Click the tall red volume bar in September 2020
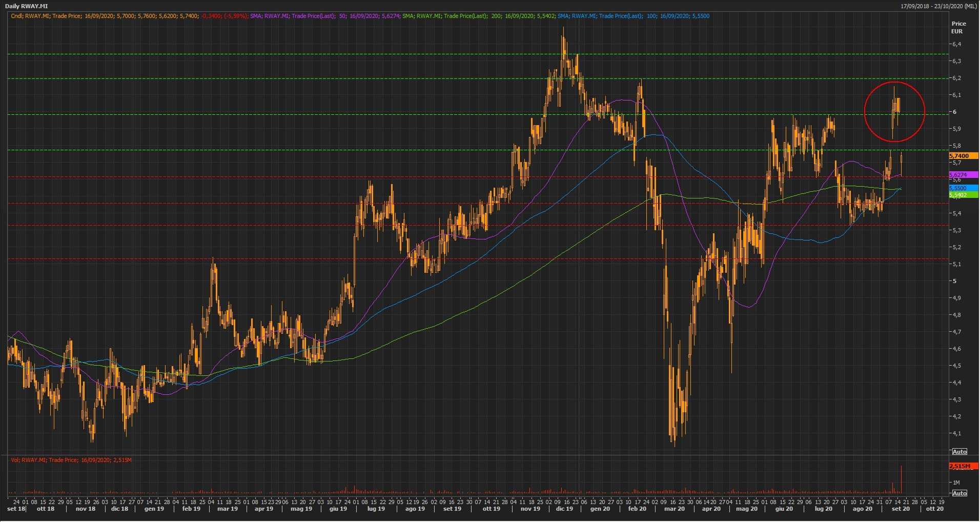Viewport: 980px width, 522px height. coord(901,479)
